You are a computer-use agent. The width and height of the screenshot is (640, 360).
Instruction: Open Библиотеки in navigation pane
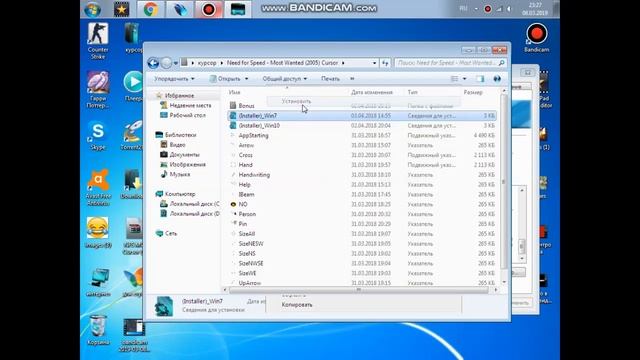click(180, 135)
